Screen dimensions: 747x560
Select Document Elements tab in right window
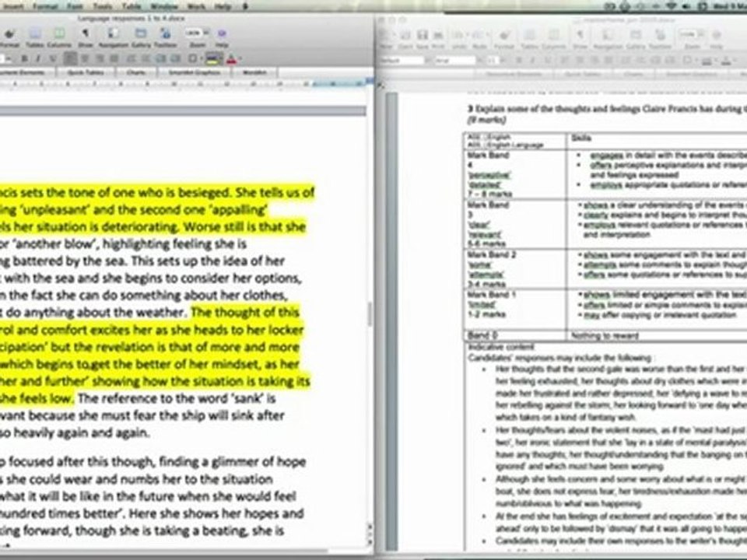(514, 75)
